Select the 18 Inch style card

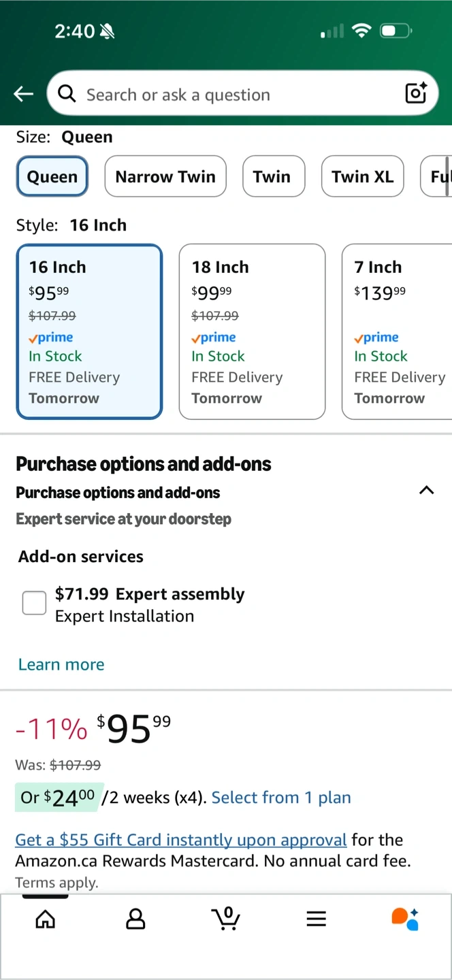[x=252, y=331]
